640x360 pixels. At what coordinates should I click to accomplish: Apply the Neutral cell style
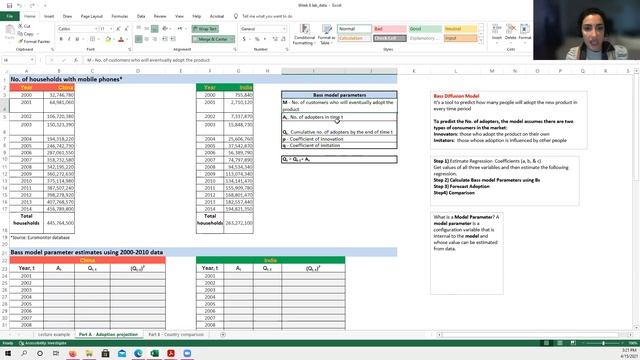[460, 29]
